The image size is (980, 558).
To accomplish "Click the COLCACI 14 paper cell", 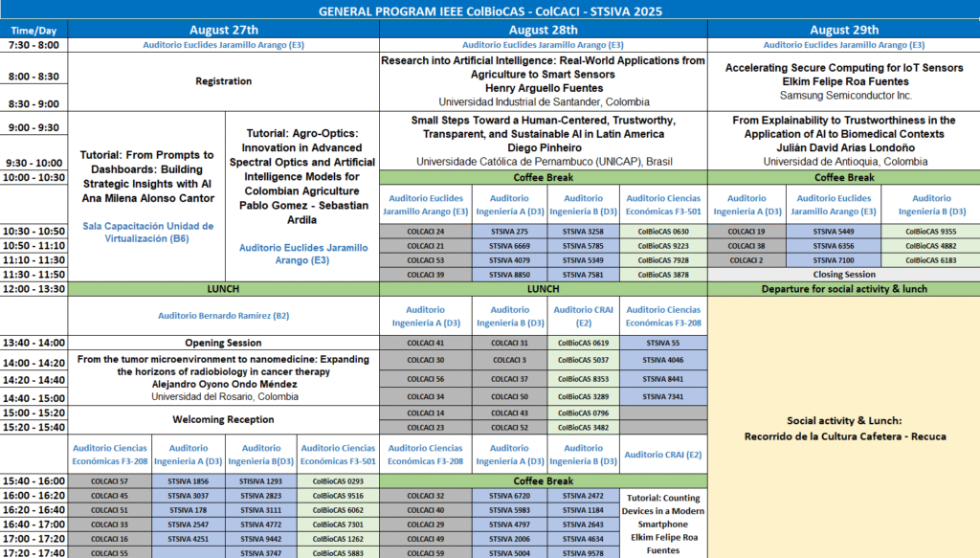I will tap(426, 413).
